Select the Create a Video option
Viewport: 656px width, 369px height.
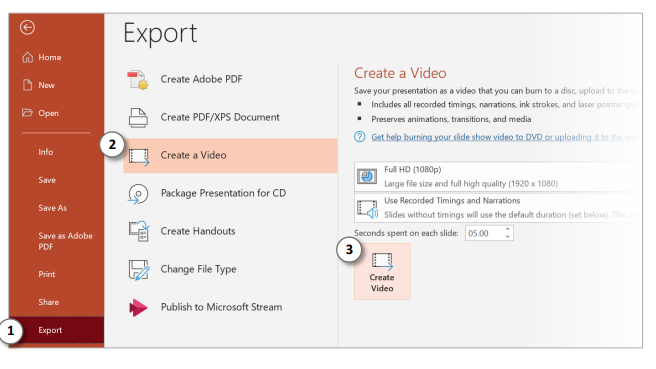[230, 156]
